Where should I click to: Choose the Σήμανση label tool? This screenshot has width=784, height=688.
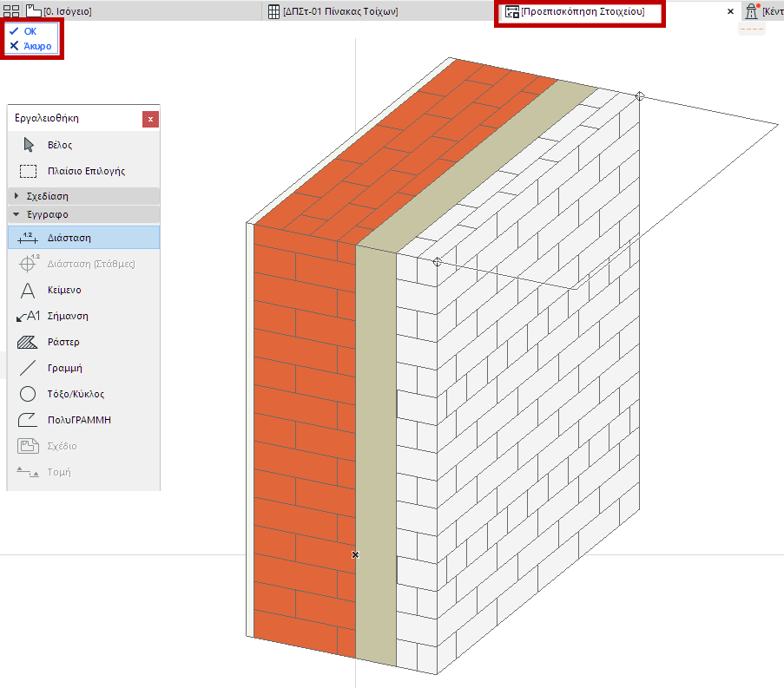coord(83,316)
